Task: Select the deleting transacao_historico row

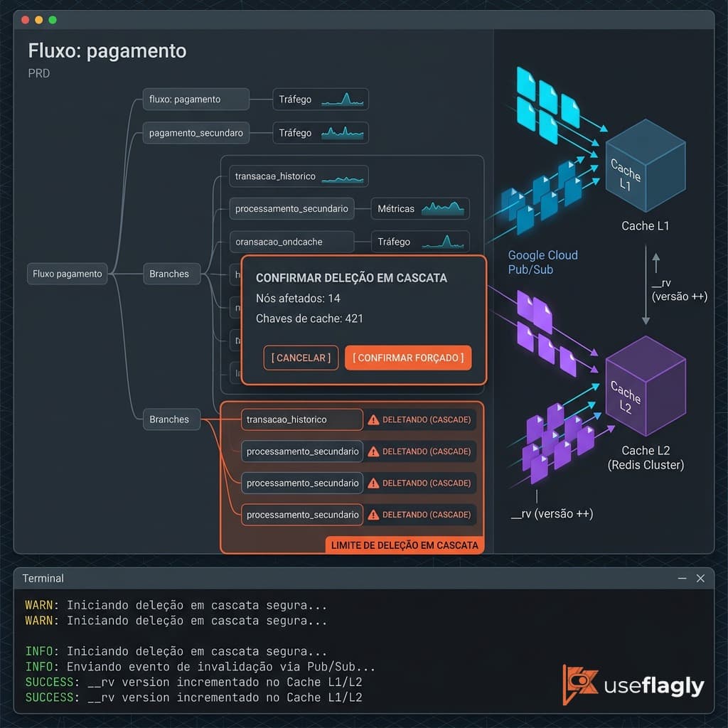Action: coord(302,419)
